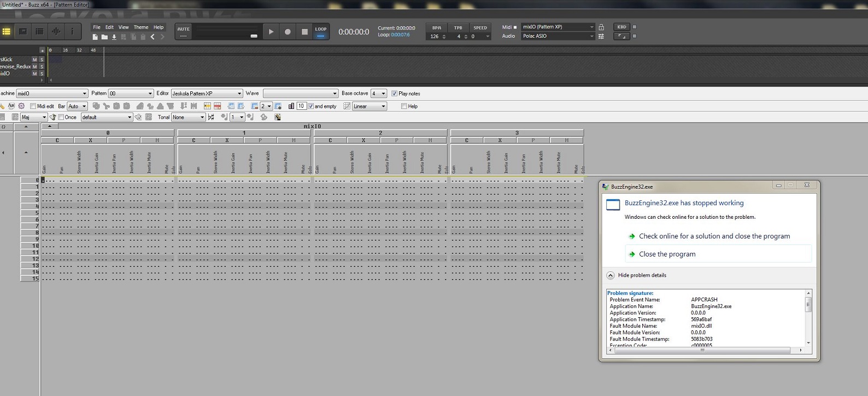The width and height of the screenshot is (868, 396).
Task: Solo the Redux track with S
Action: coord(42,67)
